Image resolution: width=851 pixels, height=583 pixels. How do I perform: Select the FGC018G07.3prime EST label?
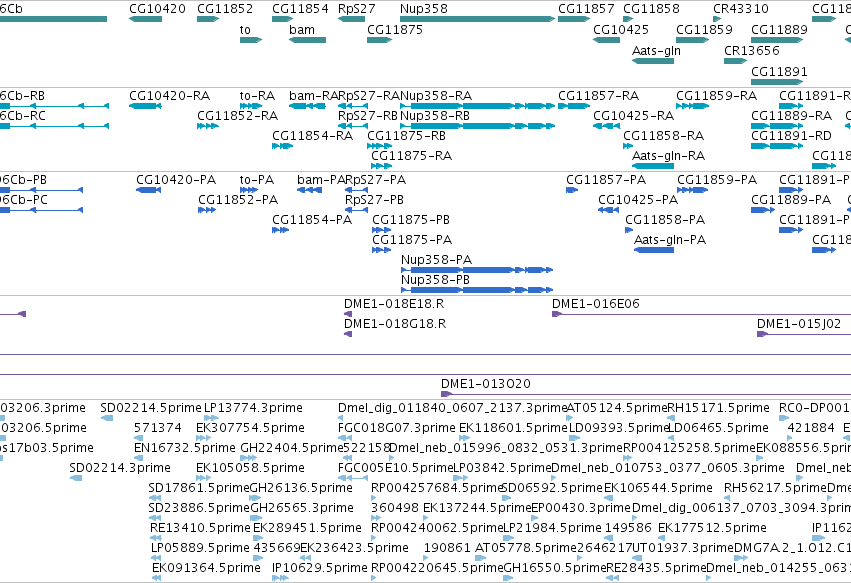tap(397, 428)
